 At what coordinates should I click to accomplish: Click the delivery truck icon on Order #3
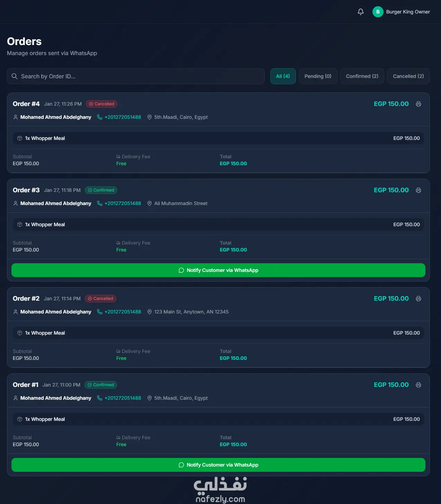(118, 243)
